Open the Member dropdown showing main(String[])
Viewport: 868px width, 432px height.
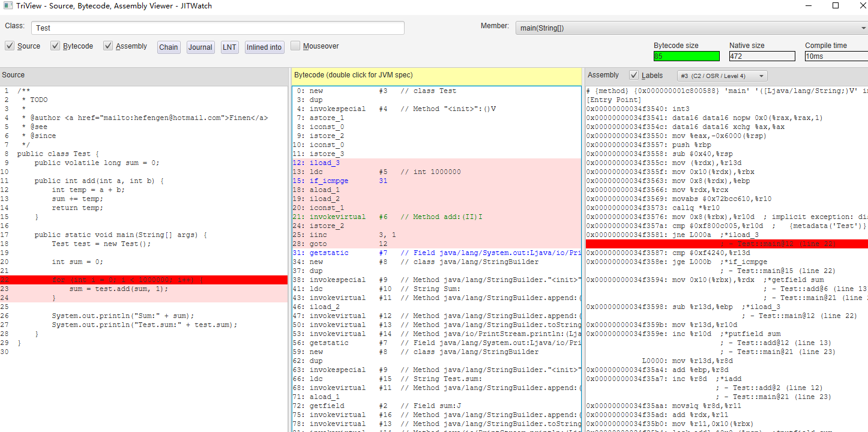point(692,28)
